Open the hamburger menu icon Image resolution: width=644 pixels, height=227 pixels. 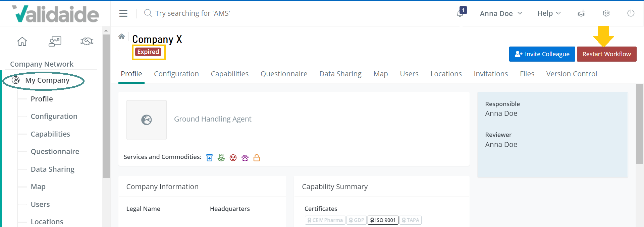[123, 13]
